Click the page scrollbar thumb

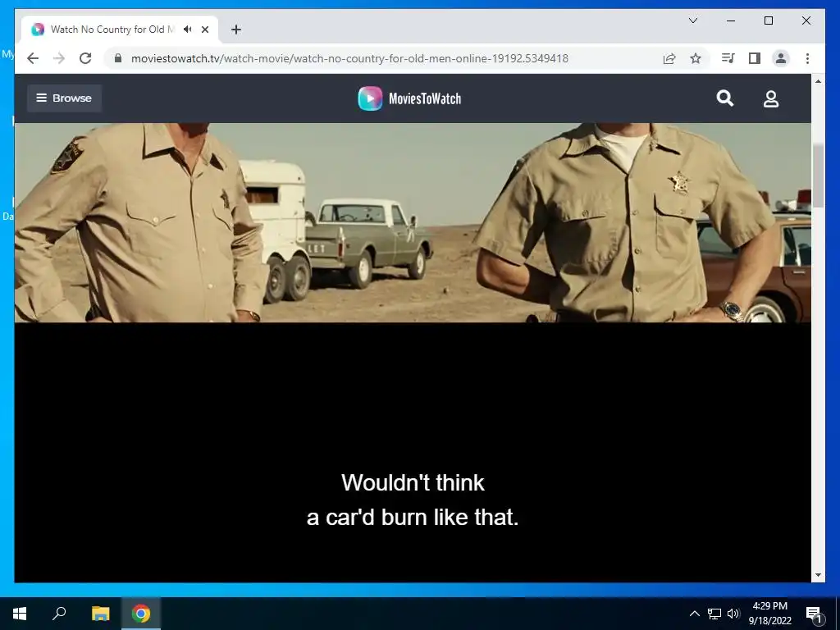point(818,176)
